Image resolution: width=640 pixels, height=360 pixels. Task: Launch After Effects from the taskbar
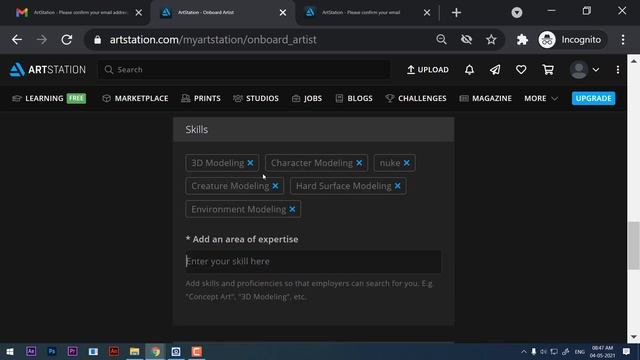point(31,351)
